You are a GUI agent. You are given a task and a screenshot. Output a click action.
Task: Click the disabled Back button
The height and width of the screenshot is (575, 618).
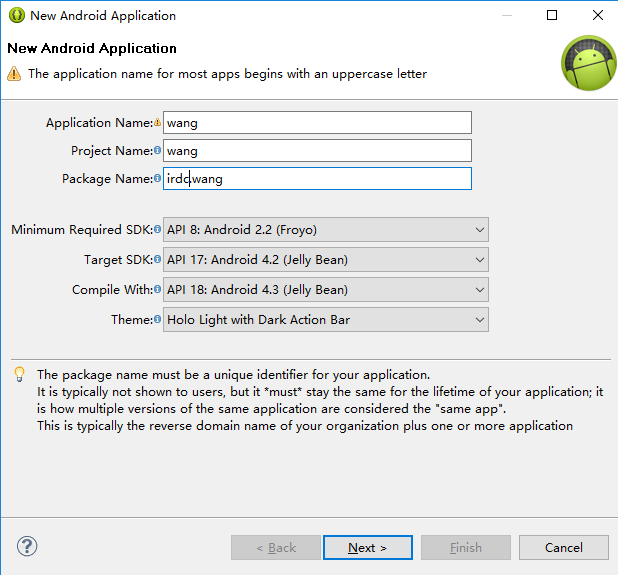276,547
